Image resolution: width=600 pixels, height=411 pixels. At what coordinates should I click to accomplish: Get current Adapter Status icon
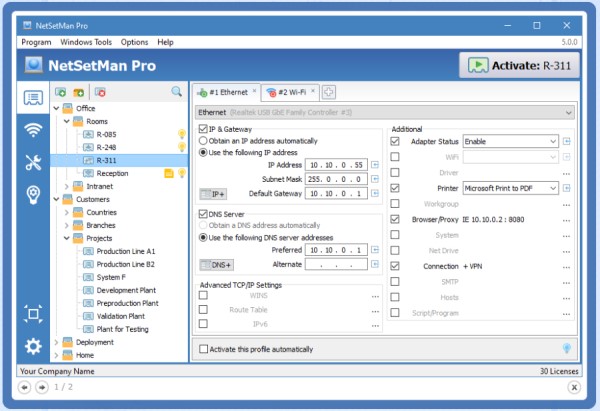(x=567, y=142)
